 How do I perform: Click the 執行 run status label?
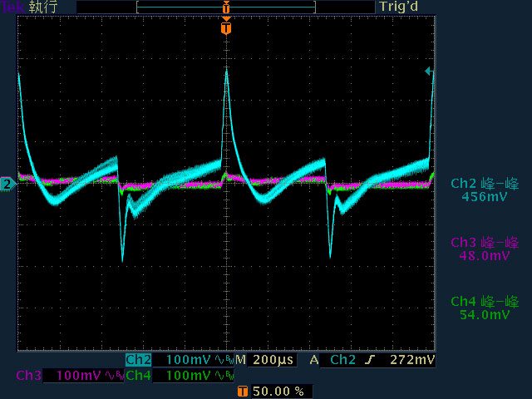(43, 7)
